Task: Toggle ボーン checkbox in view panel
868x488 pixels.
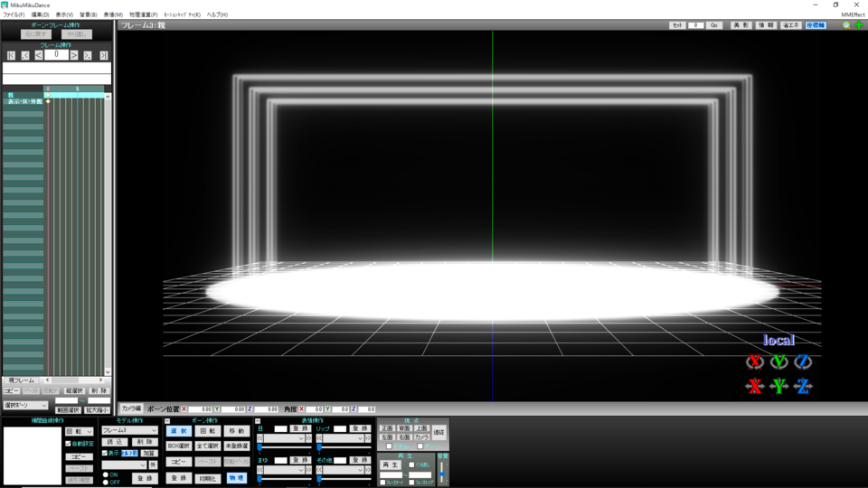Action: point(420,446)
